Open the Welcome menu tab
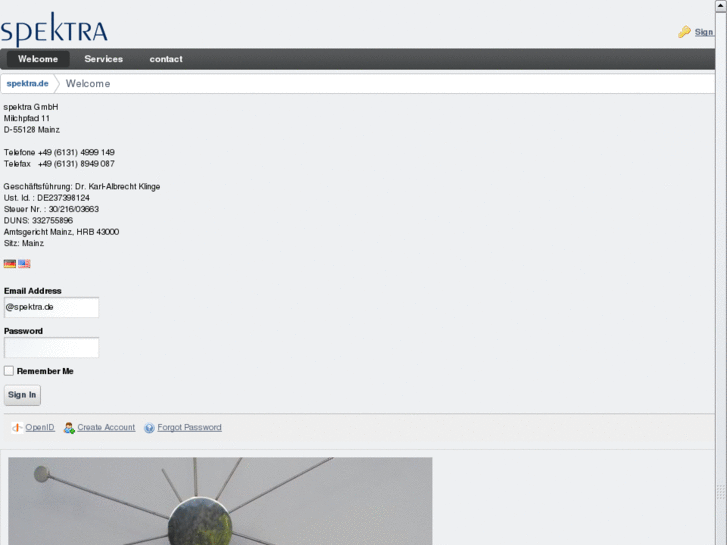Image resolution: width=727 pixels, height=545 pixels. pyautogui.click(x=38, y=59)
